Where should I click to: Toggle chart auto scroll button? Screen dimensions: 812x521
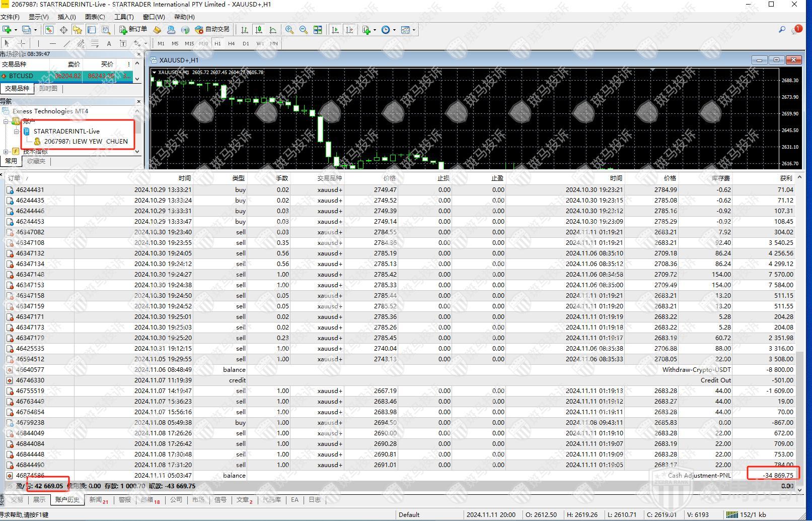335,30
